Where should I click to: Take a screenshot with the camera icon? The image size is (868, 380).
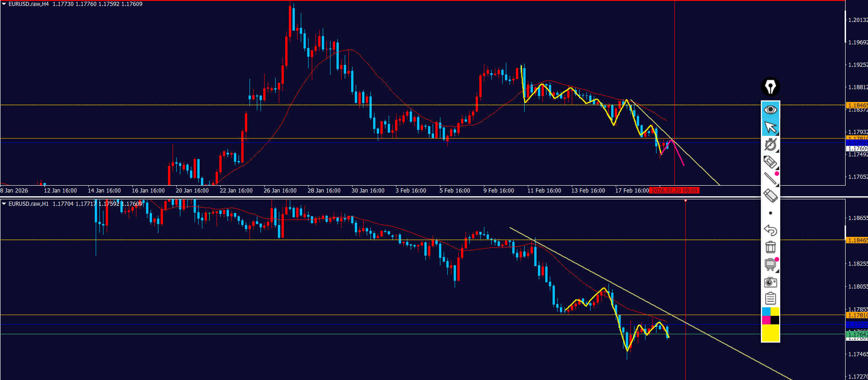coord(770,282)
